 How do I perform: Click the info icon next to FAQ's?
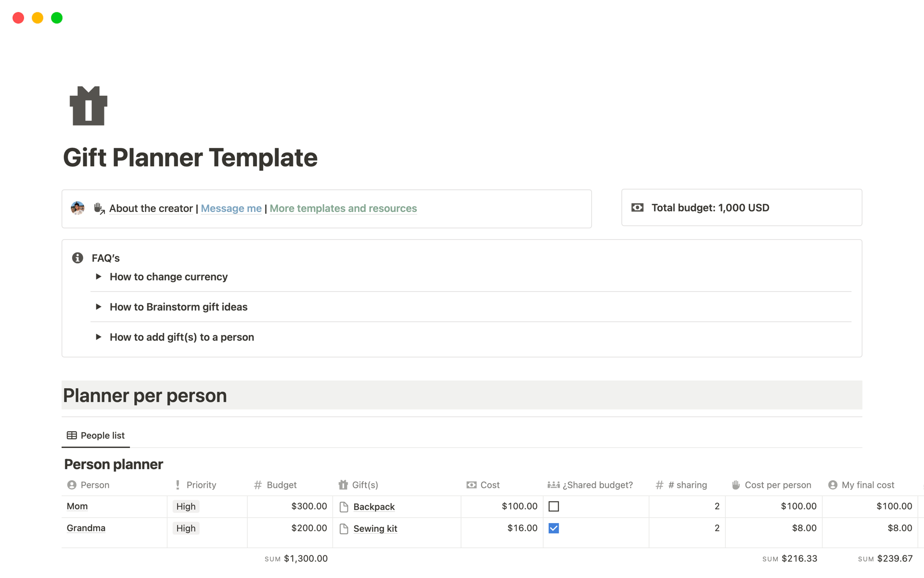click(77, 258)
